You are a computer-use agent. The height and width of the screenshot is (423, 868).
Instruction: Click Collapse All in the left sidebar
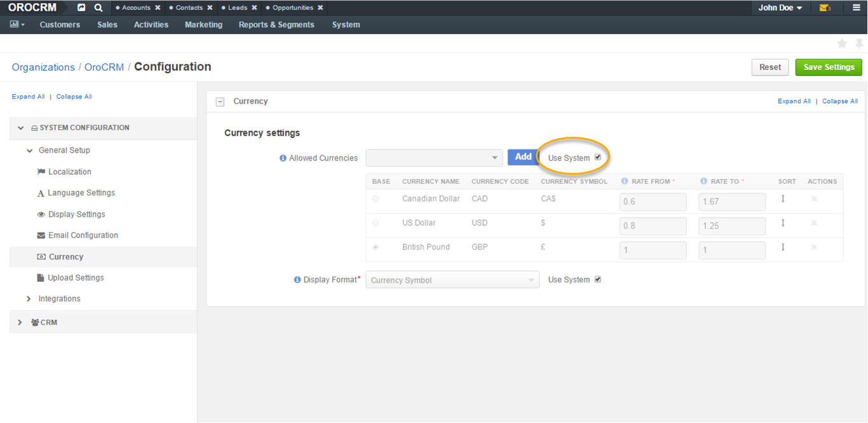tap(74, 97)
